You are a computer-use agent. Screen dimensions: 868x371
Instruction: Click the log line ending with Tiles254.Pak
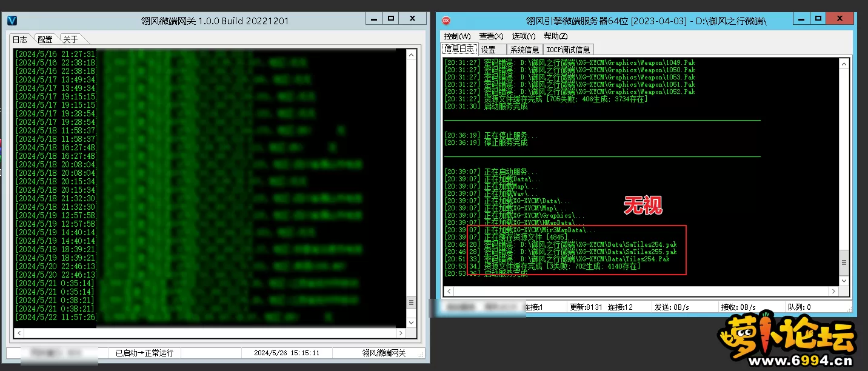(556, 259)
